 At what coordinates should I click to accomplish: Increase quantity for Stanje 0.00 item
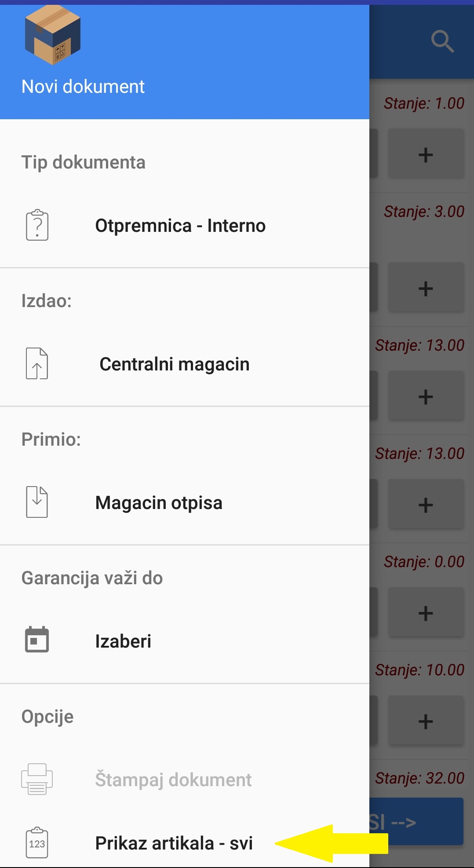pyautogui.click(x=425, y=613)
